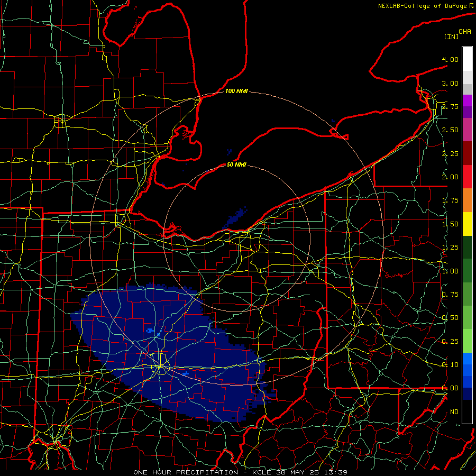The height and width of the screenshot is (476, 476).
Task: Pick the lightest green legend swatch
Action: pyautogui.click(x=467, y=341)
